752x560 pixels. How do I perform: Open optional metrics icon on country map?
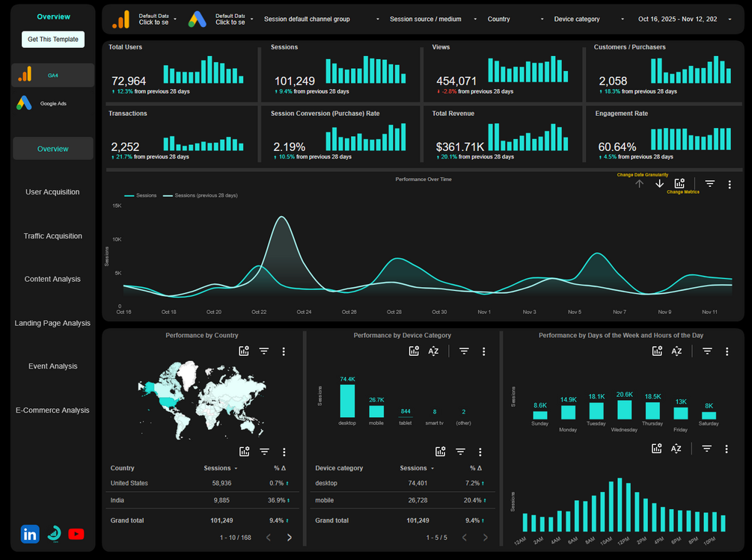244,351
